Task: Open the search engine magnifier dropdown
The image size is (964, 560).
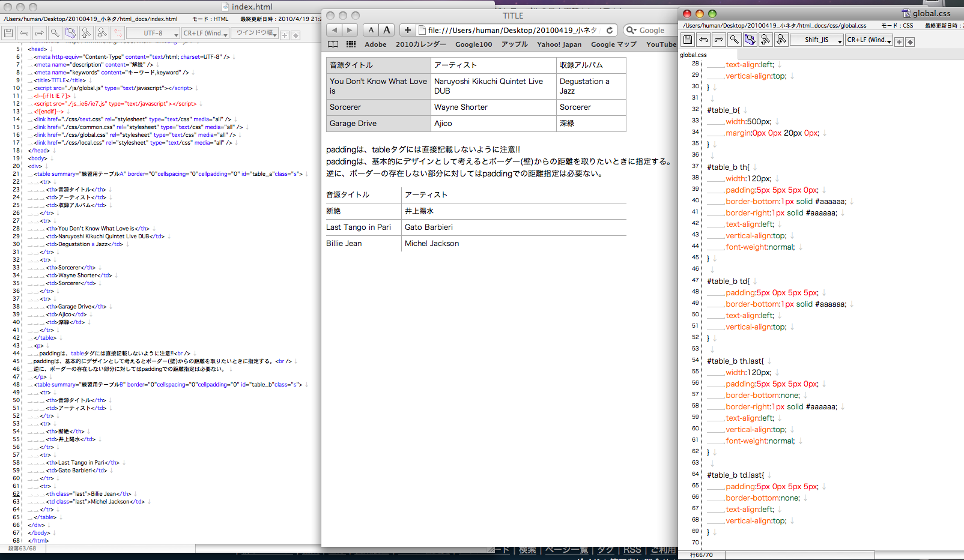Action: [x=631, y=30]
